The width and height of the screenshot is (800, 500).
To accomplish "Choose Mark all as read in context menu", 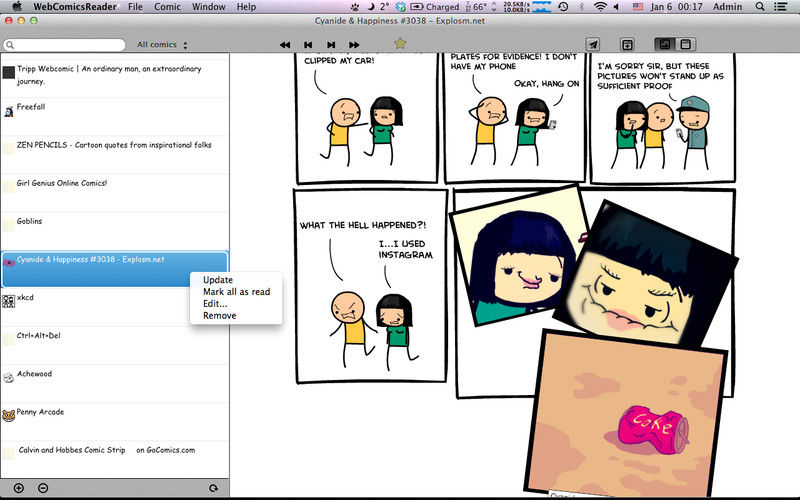I will point(236,292).
